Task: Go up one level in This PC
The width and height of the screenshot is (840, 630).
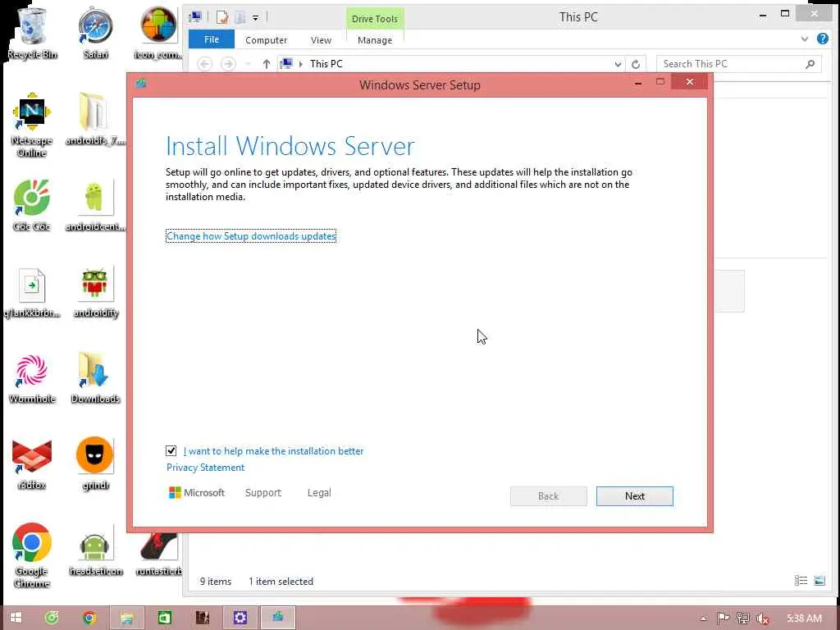Action: point(267,64)
